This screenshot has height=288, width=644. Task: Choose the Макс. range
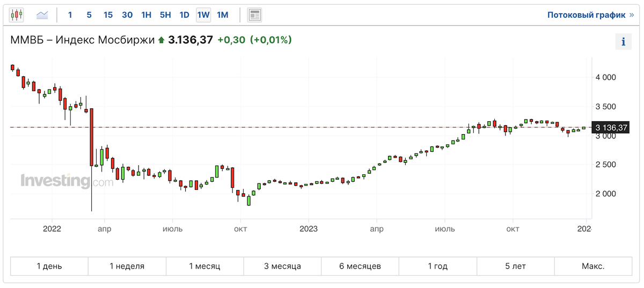[593, 266]
